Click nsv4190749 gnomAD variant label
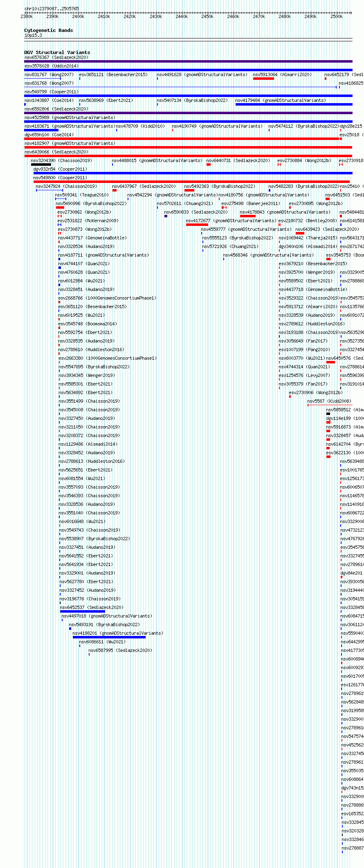Viewport: 364px width, 868px height. pos(218,126)
